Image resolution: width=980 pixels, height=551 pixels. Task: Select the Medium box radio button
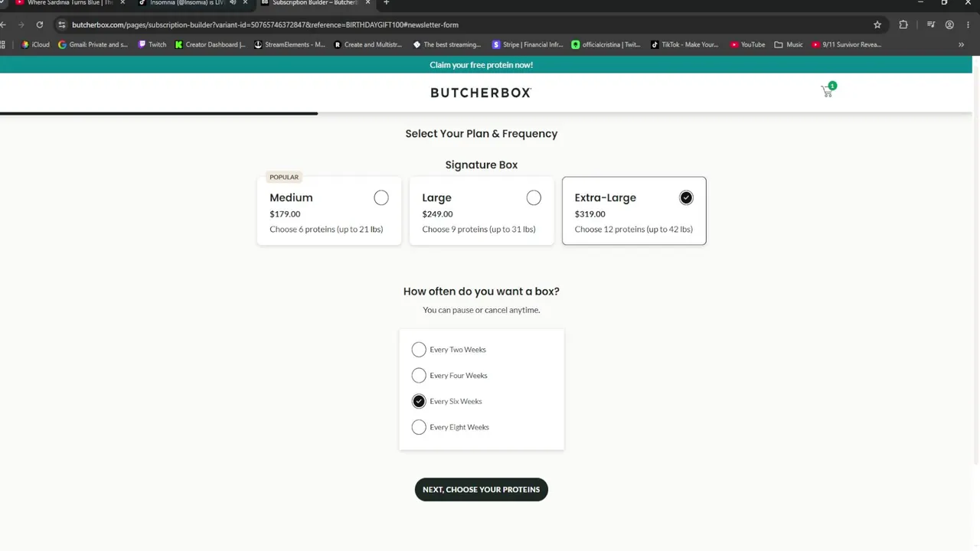[381, 198]
